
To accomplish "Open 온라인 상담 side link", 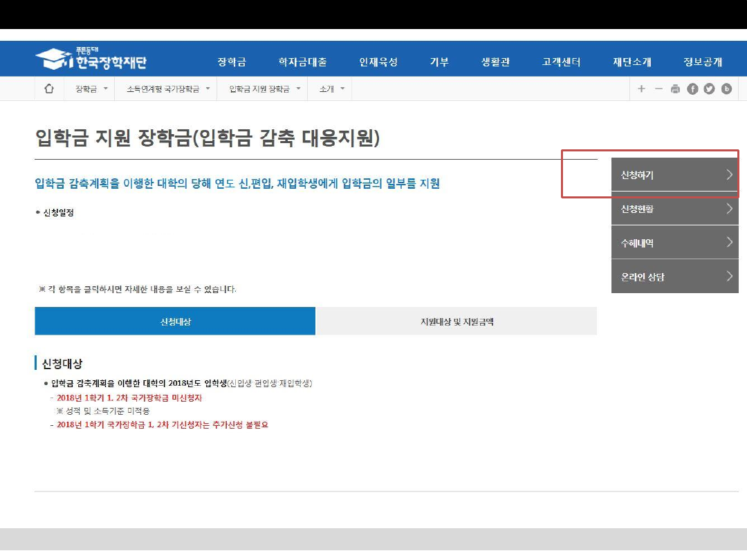I will [x=674, y=277].
